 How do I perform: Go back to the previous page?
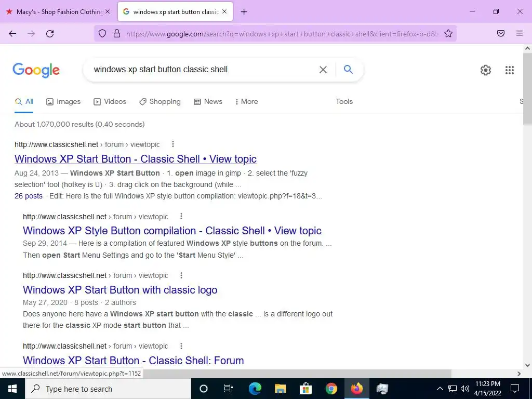tap(12, 34)
